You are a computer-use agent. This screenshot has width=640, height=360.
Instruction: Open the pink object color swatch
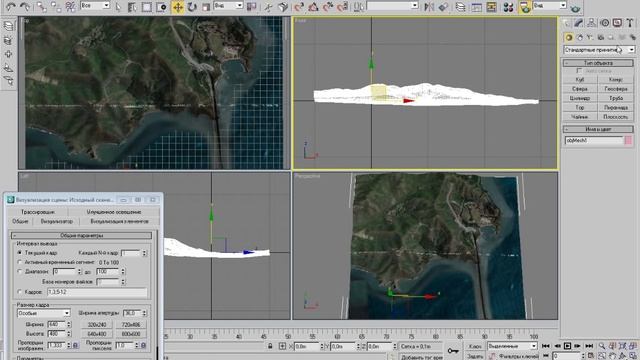(628, 140)
